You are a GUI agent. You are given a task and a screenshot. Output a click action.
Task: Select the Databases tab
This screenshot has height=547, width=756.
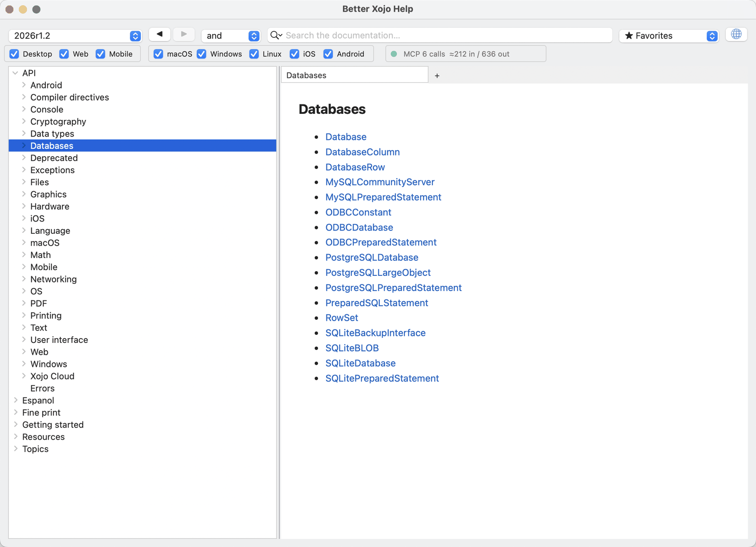tap(354, 75)
